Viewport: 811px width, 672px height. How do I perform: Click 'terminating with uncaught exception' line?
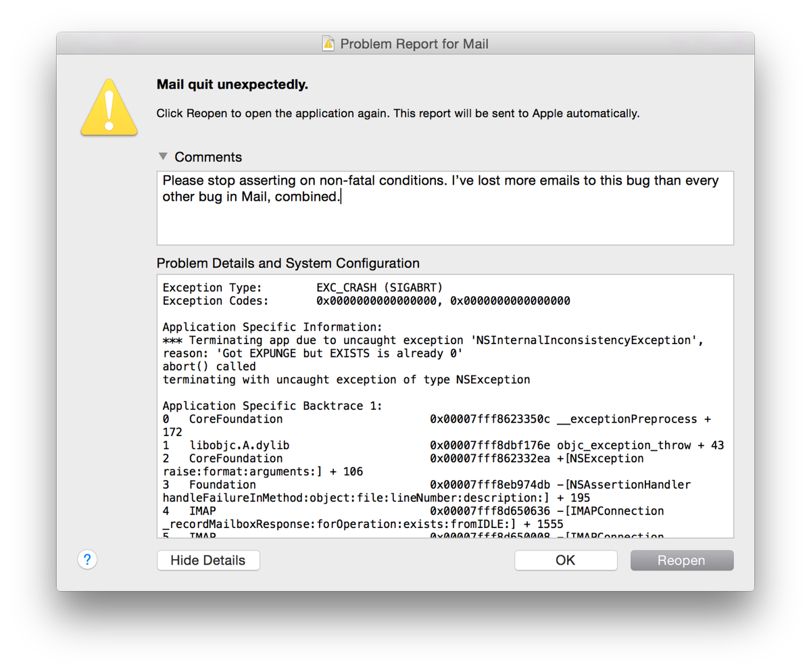tap(346, 380)
